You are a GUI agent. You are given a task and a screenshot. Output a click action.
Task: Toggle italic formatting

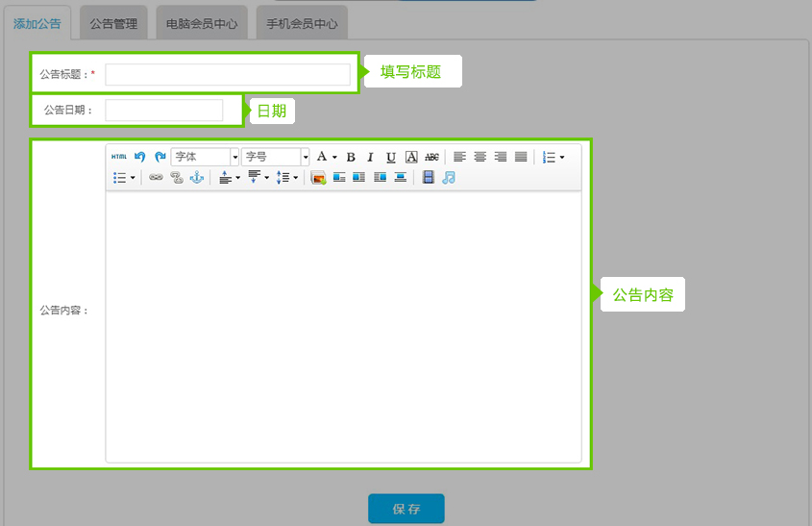pyautogui.click(x=370, y=157)
